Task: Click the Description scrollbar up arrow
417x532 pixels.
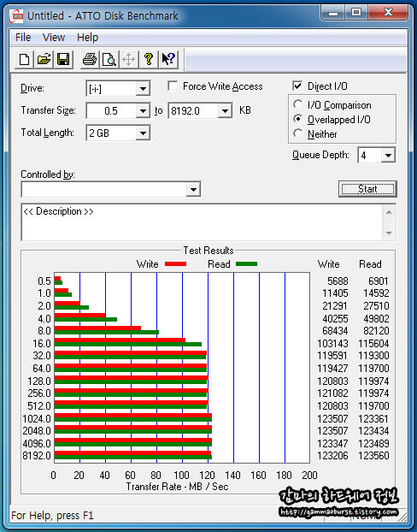Action: 389,212
